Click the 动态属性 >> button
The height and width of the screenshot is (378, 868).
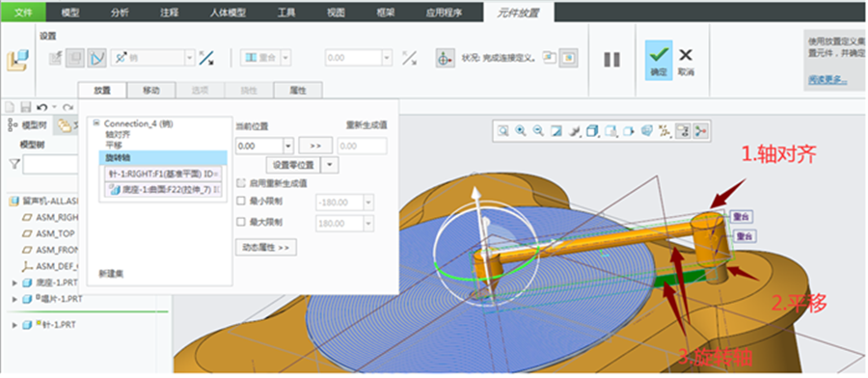coord(266,248)
